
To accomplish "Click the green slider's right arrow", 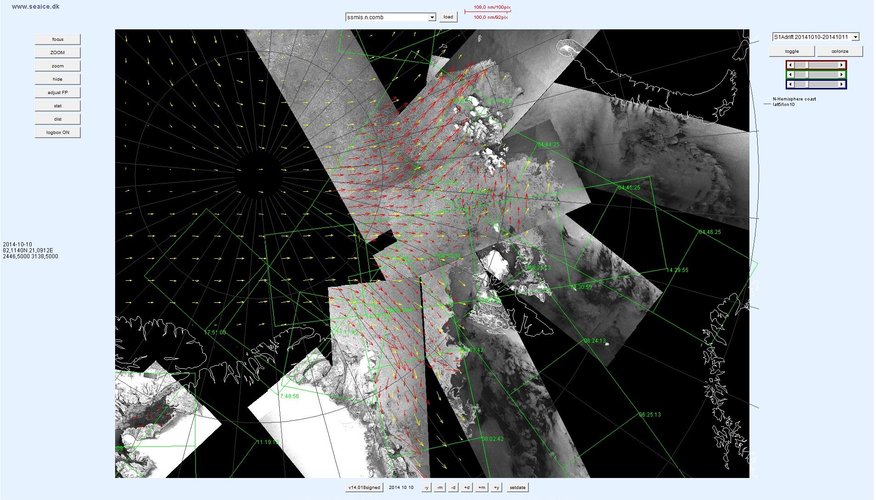I will pos(841,75).
